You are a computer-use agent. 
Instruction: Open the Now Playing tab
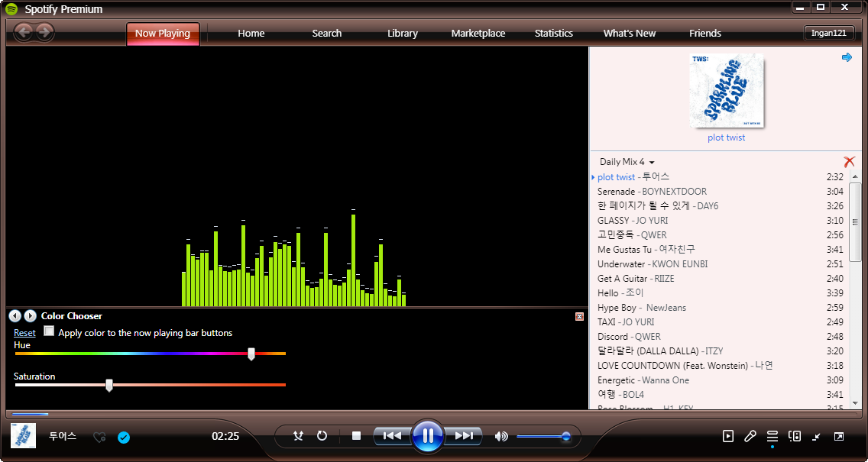tap(163, 33)
